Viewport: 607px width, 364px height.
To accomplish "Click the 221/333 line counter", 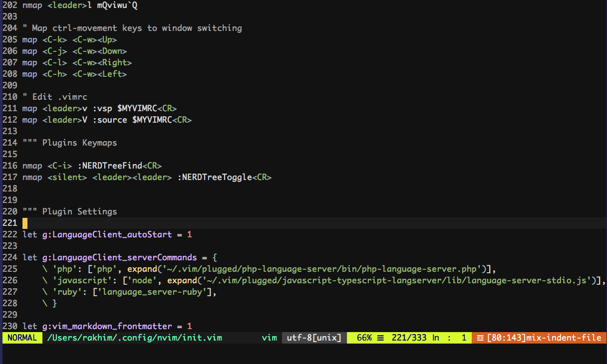I will tap(409, 338).
